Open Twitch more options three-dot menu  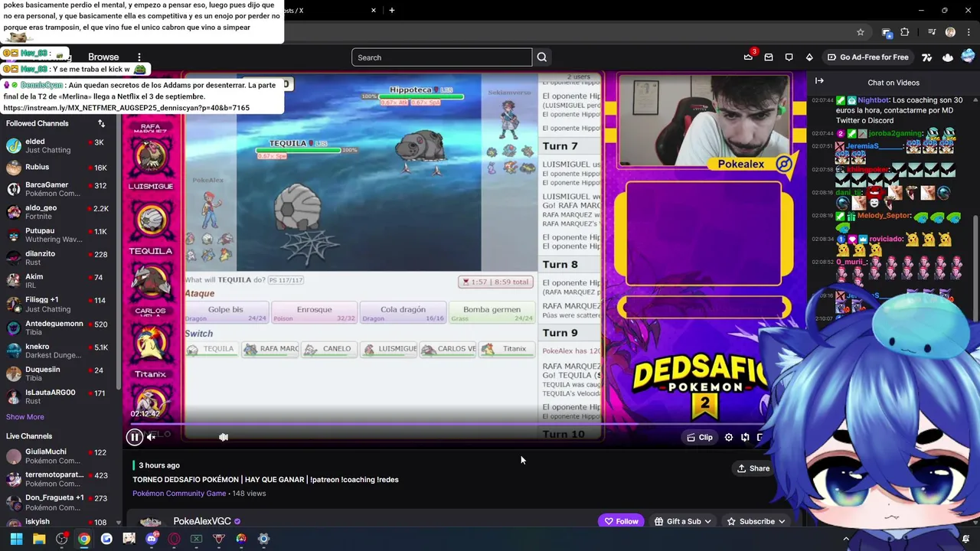[x=139, y=57]
